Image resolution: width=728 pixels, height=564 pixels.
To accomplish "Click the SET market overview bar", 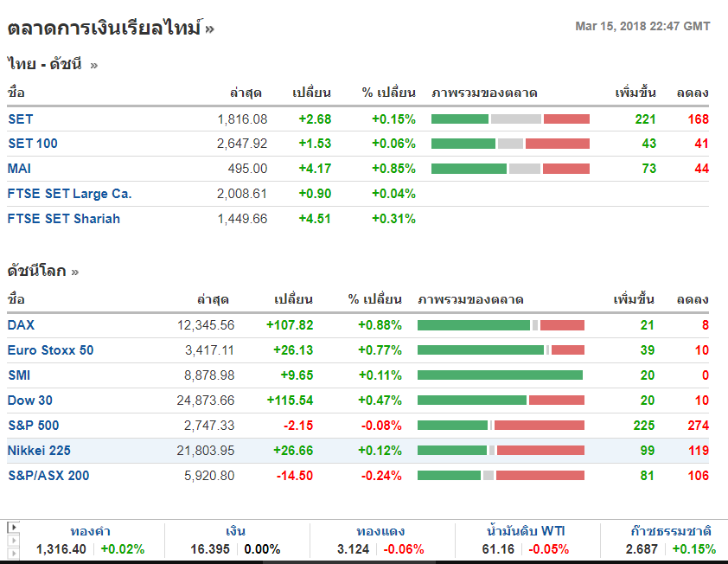I will coord(510,119).
